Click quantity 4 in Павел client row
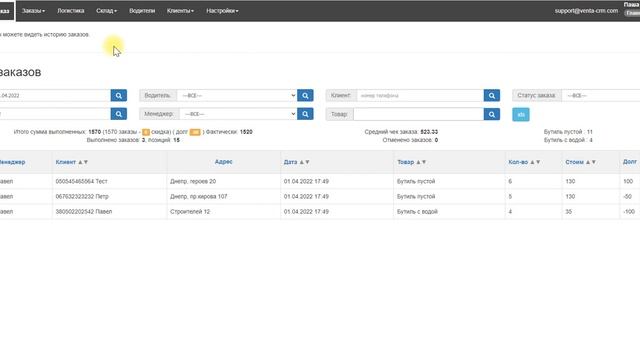Screen dimensions: 640x360 (x=510, y=211)
